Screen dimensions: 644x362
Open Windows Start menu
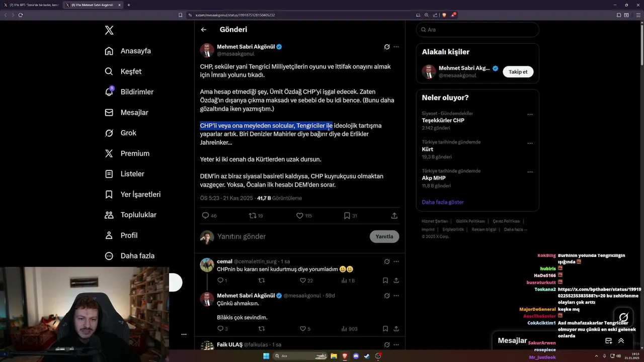point(266,356)
